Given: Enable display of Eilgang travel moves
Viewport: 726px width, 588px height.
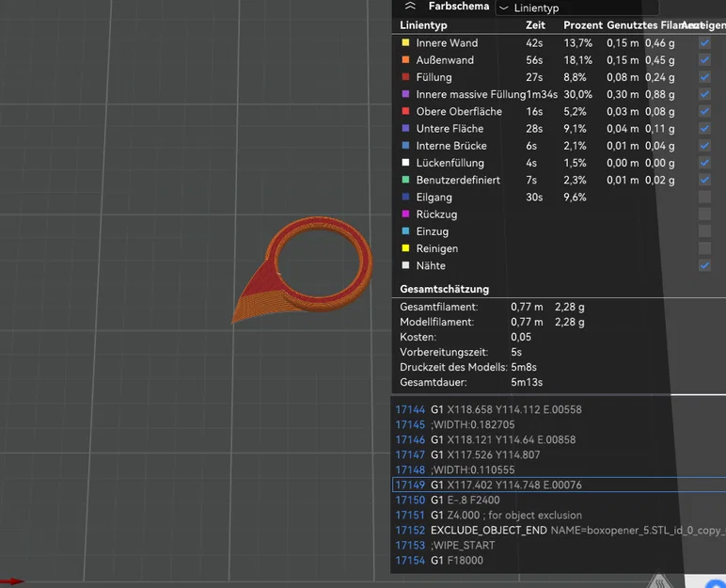Looking at the screenshot, I should (x=704, y=197).
